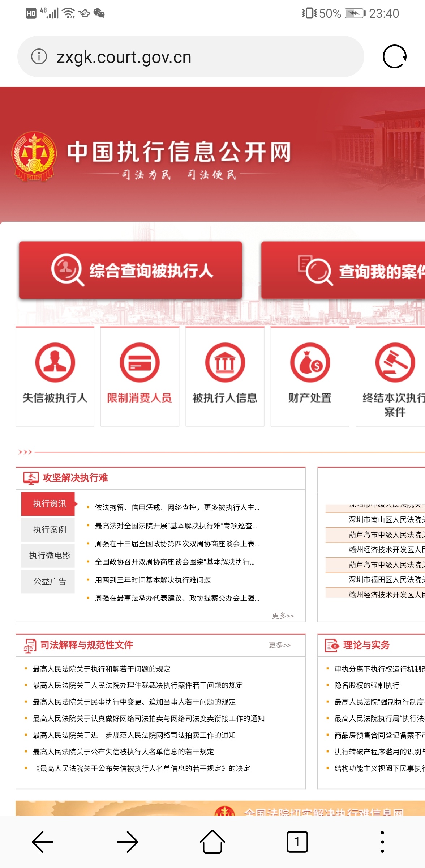425x868 pixels.
Task: Open news 用两到三年时间基本解决执行难问题
Action: click(x=153, y=580)
